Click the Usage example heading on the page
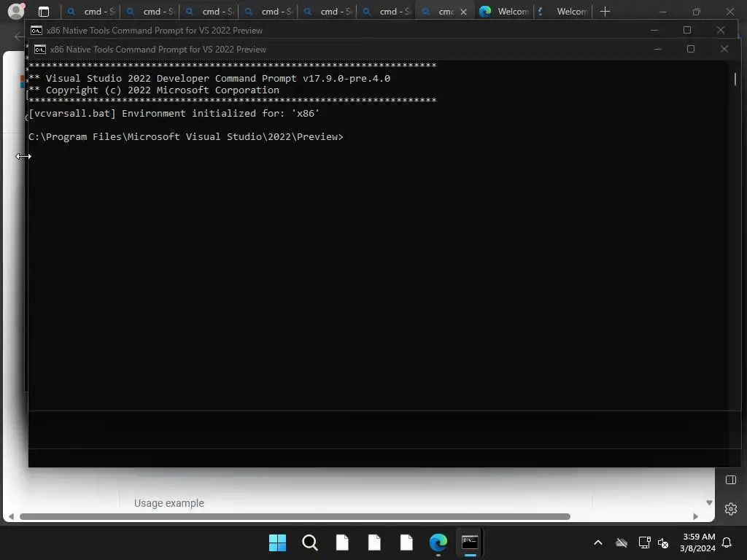 [x=169, y=503]
